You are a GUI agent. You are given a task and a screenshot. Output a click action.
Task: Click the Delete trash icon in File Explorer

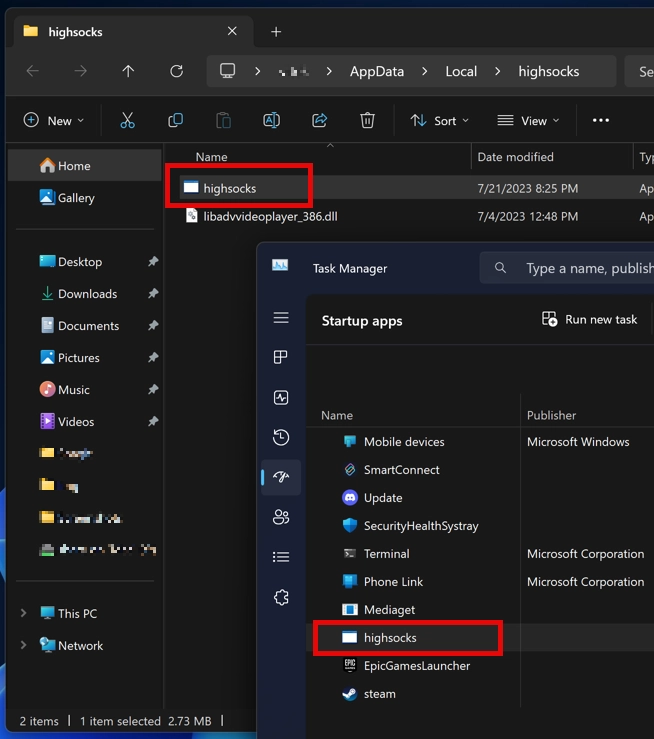pyautogui.click(x=367, y=121)
